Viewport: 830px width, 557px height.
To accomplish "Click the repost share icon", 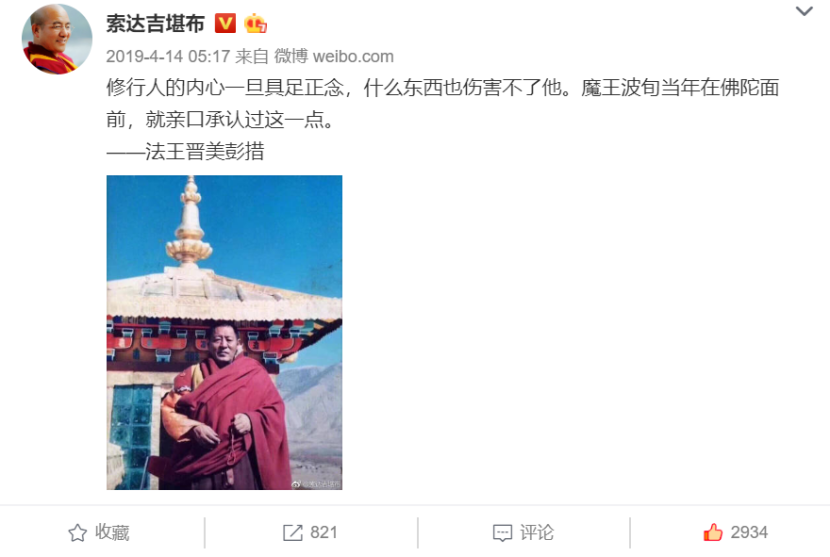I will (x=293, y=533).
